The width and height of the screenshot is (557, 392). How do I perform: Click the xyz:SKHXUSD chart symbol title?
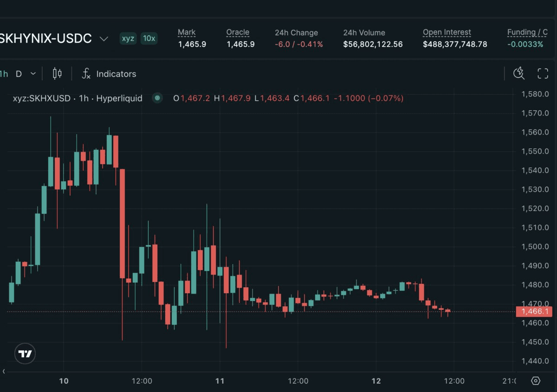pos(41,98)
